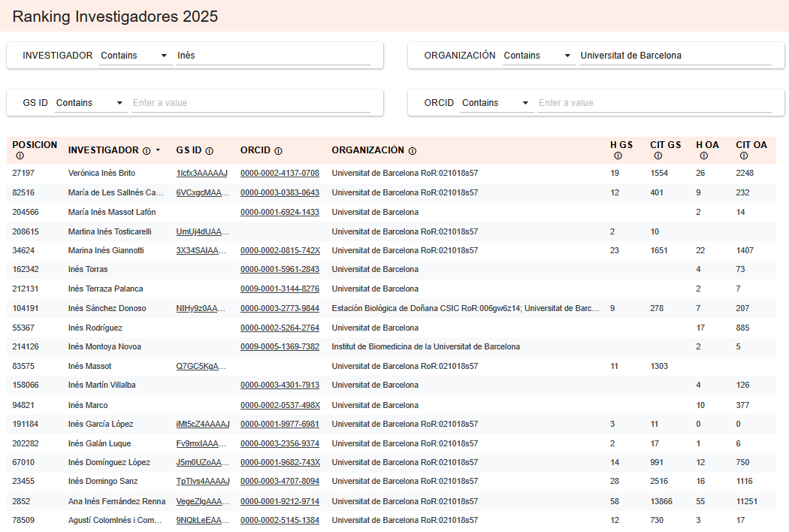Click the info icon beside ORCID header
Image resolution: width=789 pixels, height=532 pixels.
[x=278, y=150]
